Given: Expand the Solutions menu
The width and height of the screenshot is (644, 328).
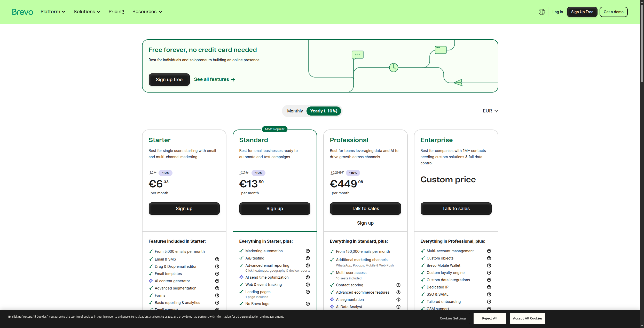Looking at the screenshot, I should pyautogui.click(x=87, y=12).
